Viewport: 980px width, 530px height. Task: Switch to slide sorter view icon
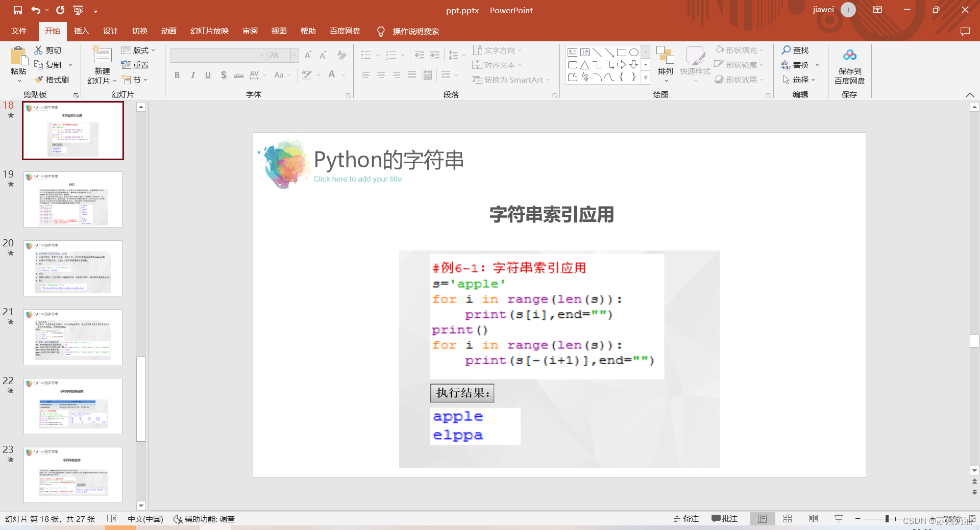pyautogui.click(x=788, y=518)
